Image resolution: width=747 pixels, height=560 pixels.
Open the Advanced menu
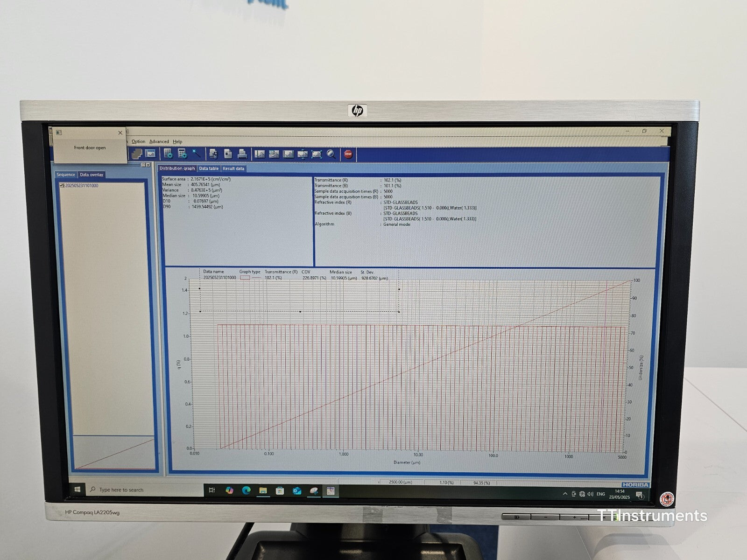[158, 141]
